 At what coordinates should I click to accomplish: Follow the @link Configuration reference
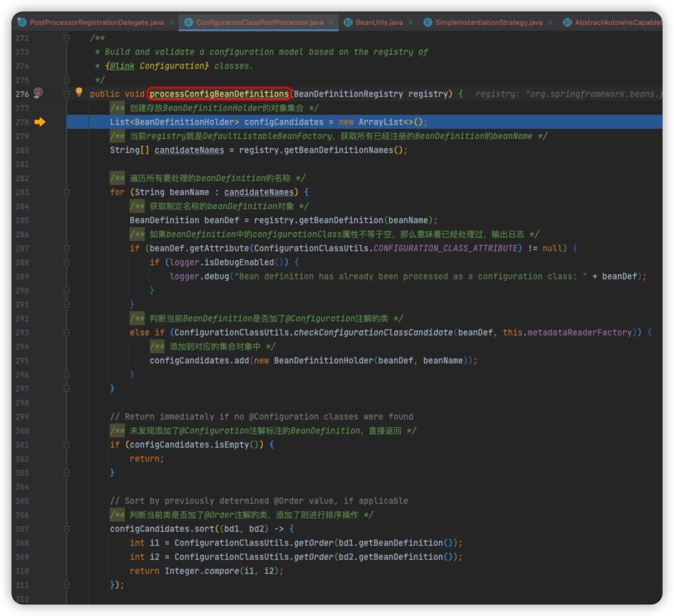157,66
